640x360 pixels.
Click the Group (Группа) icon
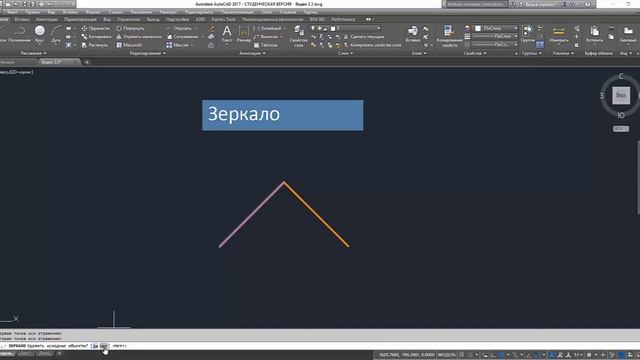[x=528, y=34]
